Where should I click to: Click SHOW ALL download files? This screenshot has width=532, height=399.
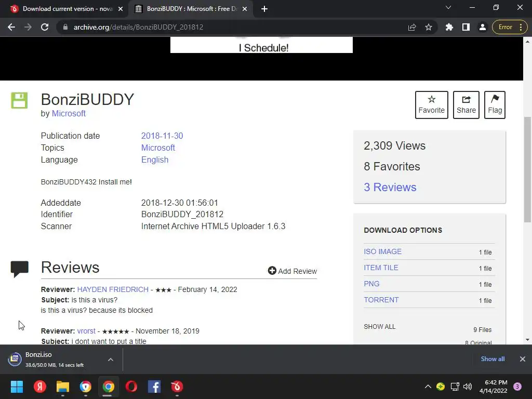(x=379, y=327)
